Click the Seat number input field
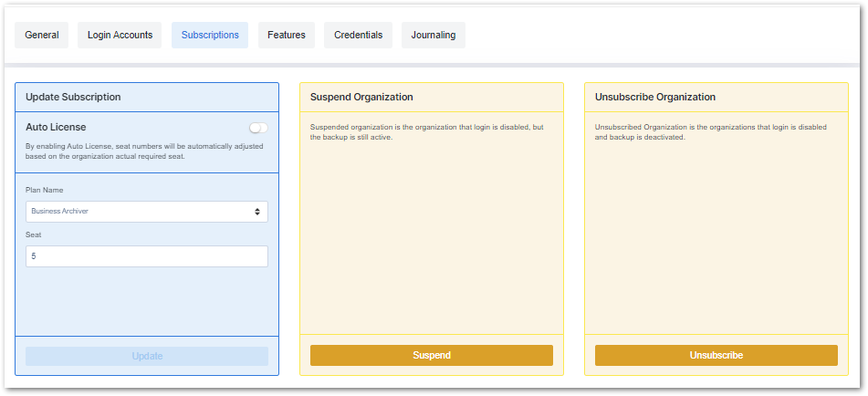The height and width of the screenshot is (396, 868). tap(146, 256)
